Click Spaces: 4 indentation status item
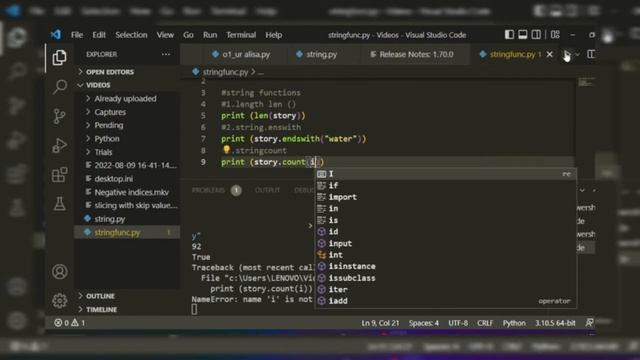Image resolution: width=640 pixels, height=360 pixels. [424, 323]
